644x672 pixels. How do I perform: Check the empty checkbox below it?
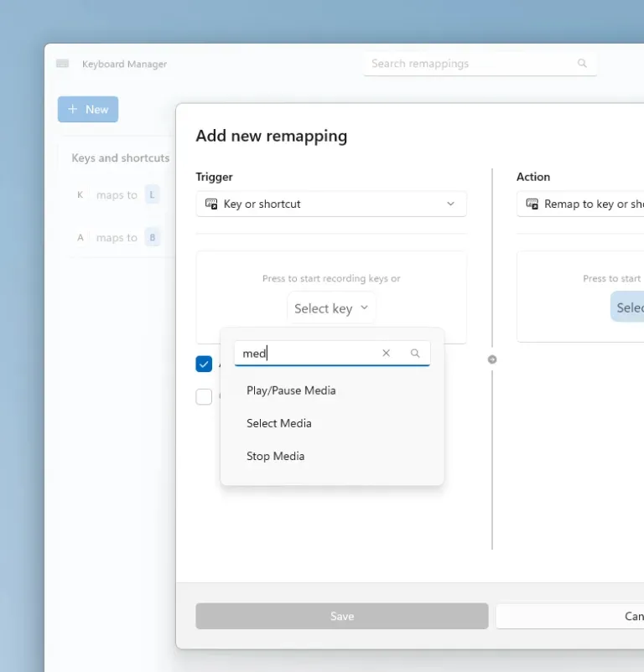(x=204, y=396)
